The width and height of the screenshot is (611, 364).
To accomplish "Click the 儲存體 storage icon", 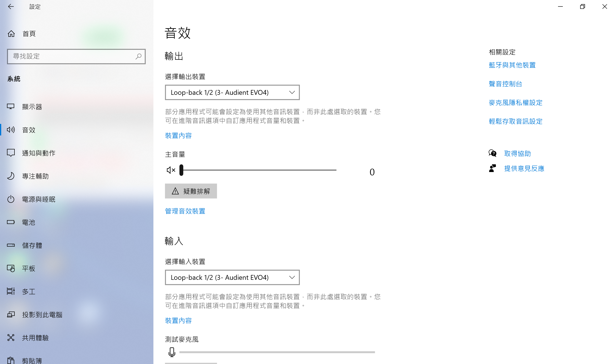I will 11,245.
